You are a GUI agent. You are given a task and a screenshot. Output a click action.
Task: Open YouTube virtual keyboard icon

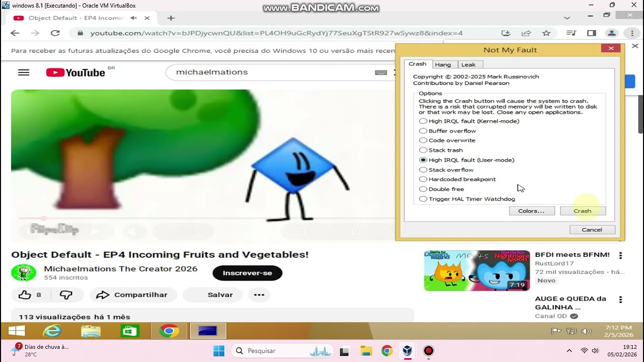pos(381,72)
